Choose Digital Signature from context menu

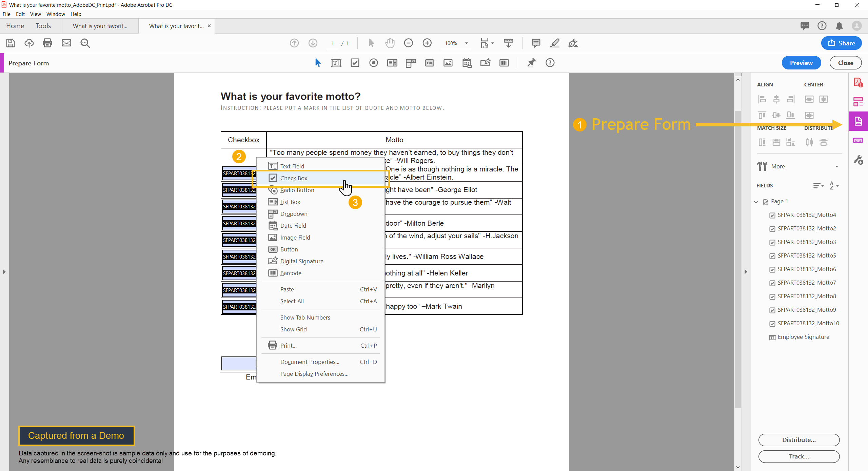[320, 261]
